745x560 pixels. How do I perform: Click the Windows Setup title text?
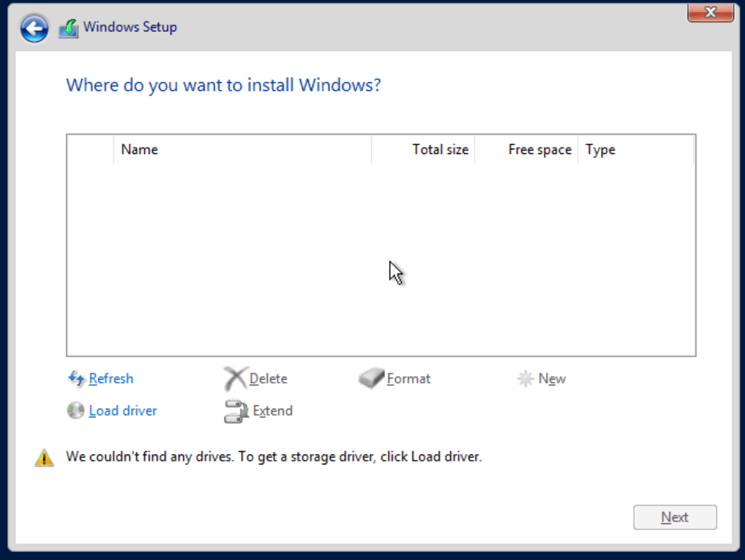coord(130,27)
